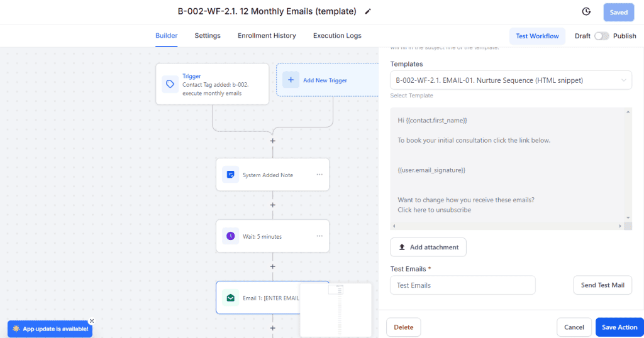Switch to the Builder tab

pyautogui.click(x=166, y=36)
